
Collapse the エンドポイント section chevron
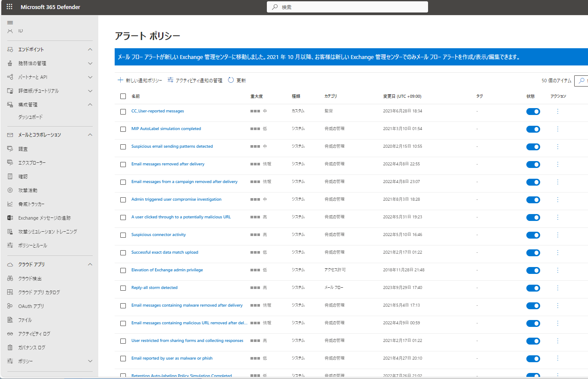click(90, 50)
